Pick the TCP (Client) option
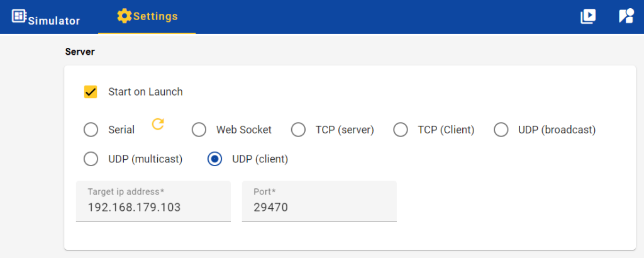The width and height of the screenshot is (644, 258). pos(401,130)
